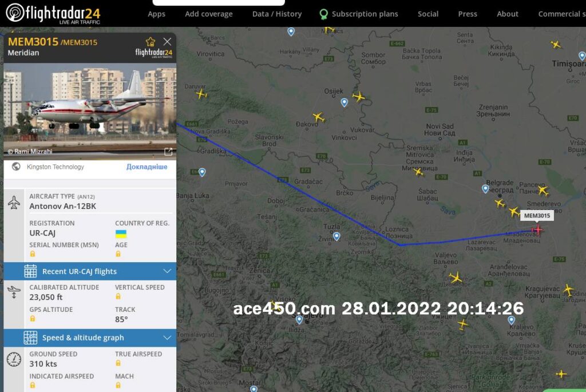Click the calendar icon for recent flights

30,271
